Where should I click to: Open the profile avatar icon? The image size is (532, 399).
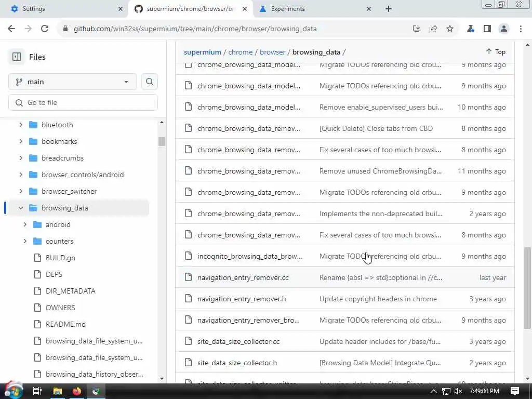point(504,29)
